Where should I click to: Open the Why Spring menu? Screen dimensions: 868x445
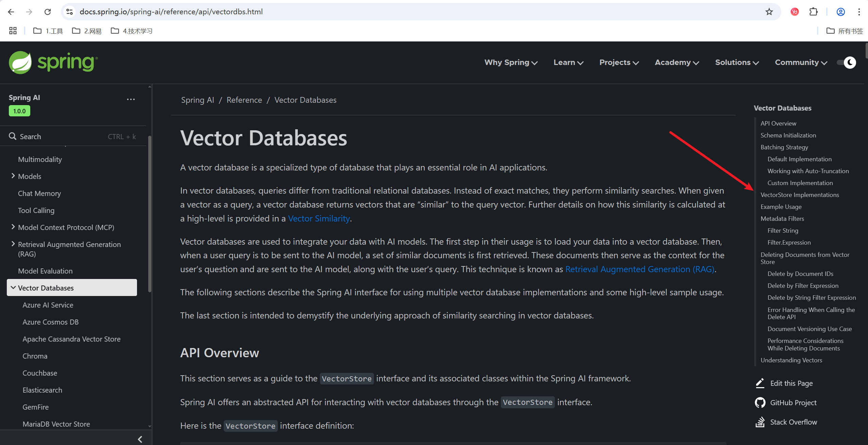(511, 62)
